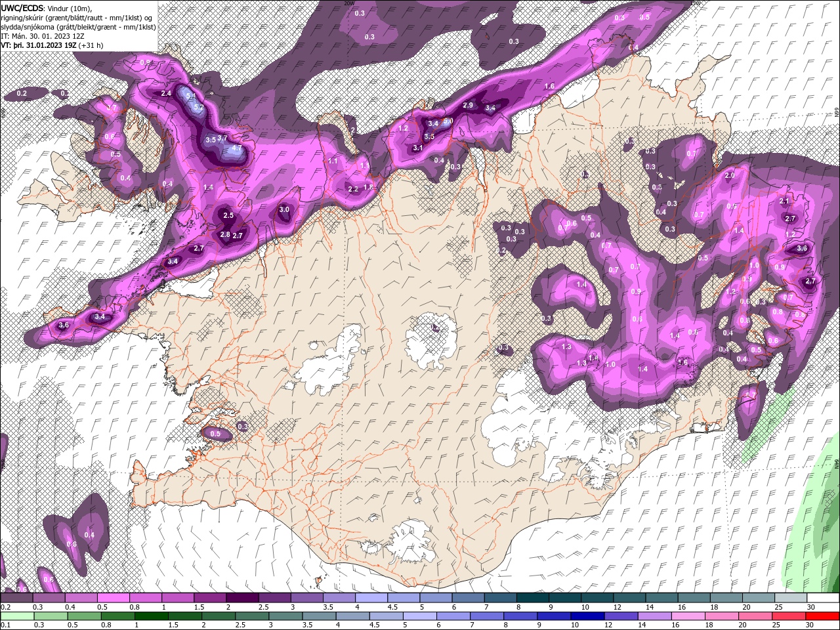Click the '2.1' precipitation value on the map
Screen dimensions: 840x630
(784, 201)
